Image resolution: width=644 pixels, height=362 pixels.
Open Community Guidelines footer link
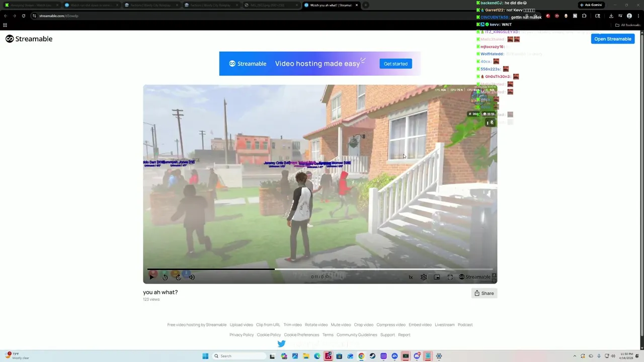(x=357, y=335)
